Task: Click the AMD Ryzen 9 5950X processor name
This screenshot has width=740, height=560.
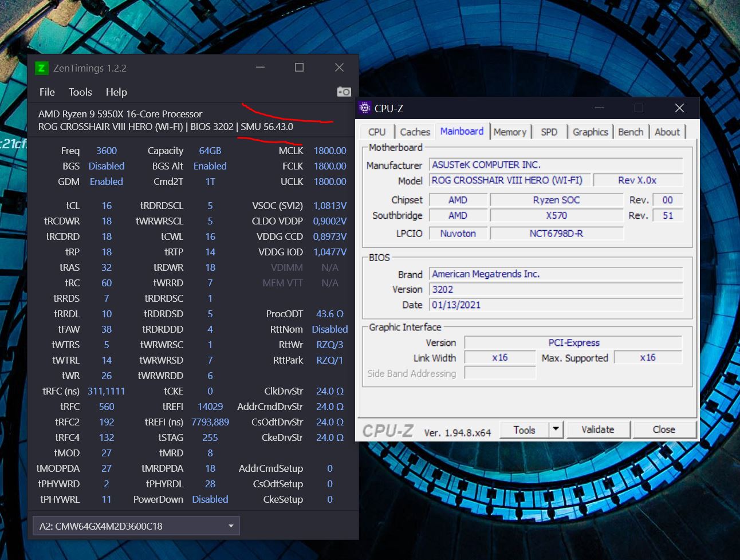Action: (120, 114)
